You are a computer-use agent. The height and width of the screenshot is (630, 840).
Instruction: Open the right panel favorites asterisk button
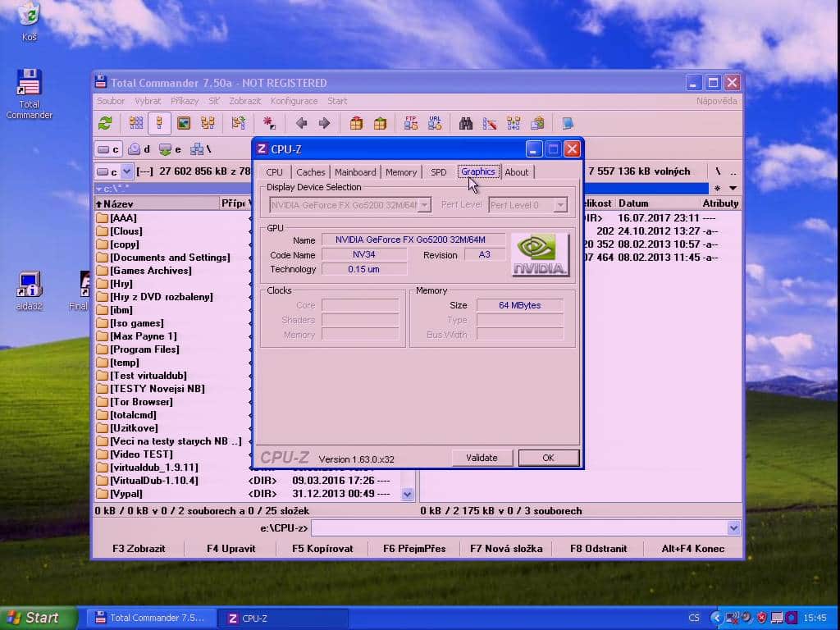[x=717, y=188]
